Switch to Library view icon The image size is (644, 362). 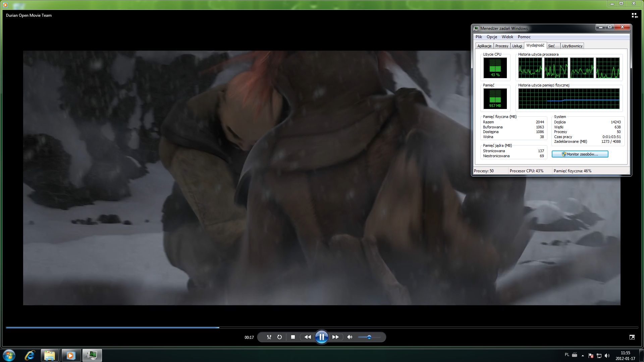[634, 15]
